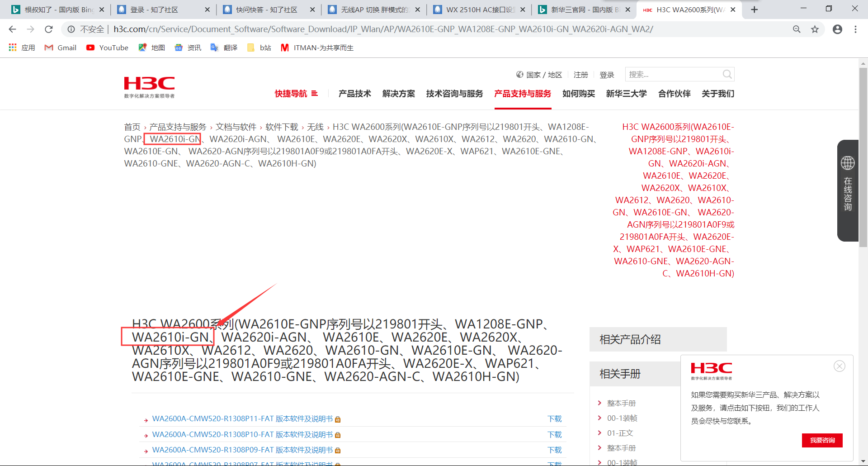Expand the 快捷导航 quick navigation menu
This screenshot has height=466, width=868.
point(296,94)
